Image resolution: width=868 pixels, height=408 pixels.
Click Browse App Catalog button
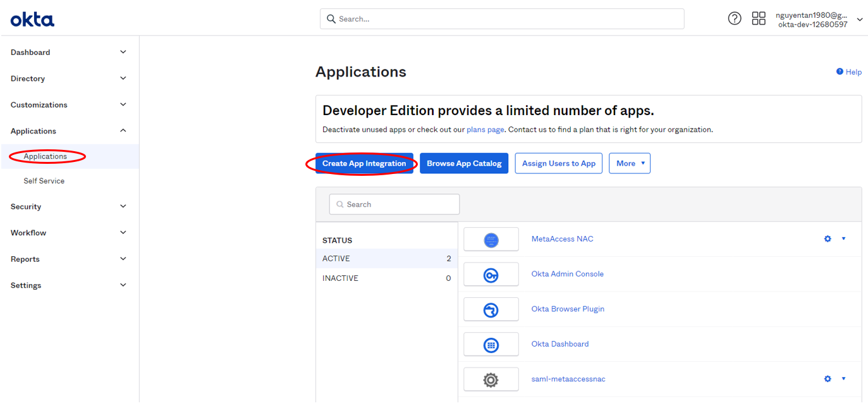464,163
